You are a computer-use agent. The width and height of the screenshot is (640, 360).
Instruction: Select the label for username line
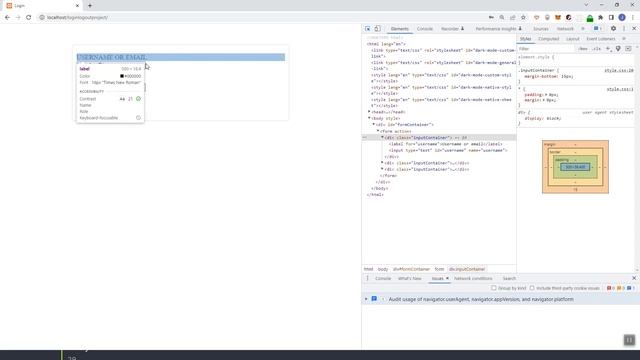tap(445, 144)
